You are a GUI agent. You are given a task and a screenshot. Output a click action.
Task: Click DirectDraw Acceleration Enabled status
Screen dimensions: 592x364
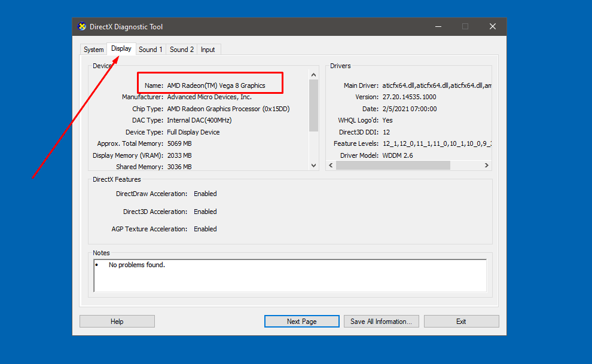coord(205,194)
